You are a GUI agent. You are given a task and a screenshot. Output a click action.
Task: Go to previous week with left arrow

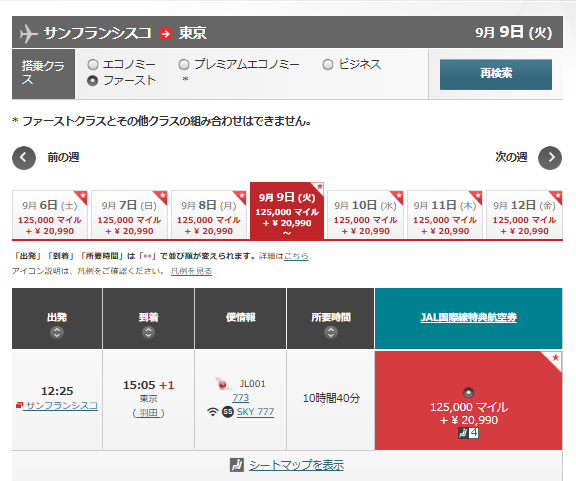tap(24, 158)
